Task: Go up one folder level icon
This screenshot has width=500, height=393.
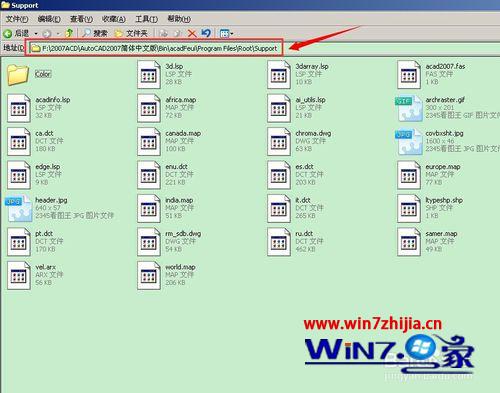Action: click(x=69, y=33)
